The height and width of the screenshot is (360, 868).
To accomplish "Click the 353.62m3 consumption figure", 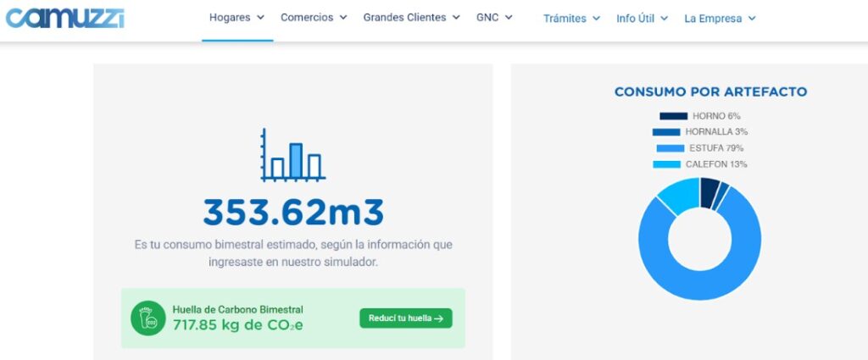I will coord(293,213).
